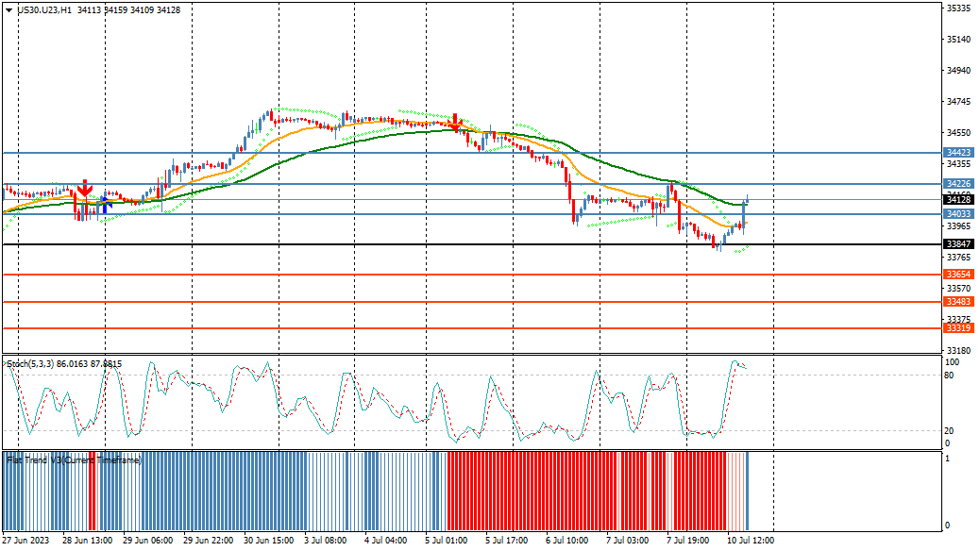Click the 3 Jul 08:00 time label

pos(325,541)
